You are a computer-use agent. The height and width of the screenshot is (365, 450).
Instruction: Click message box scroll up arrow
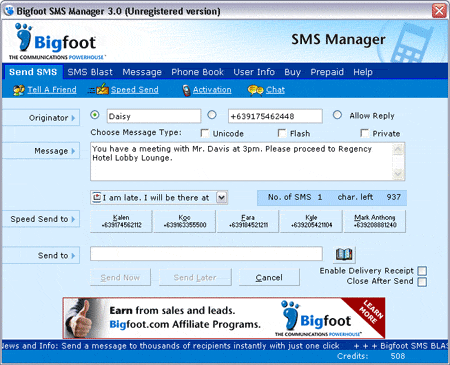click(x=398, y=149)
